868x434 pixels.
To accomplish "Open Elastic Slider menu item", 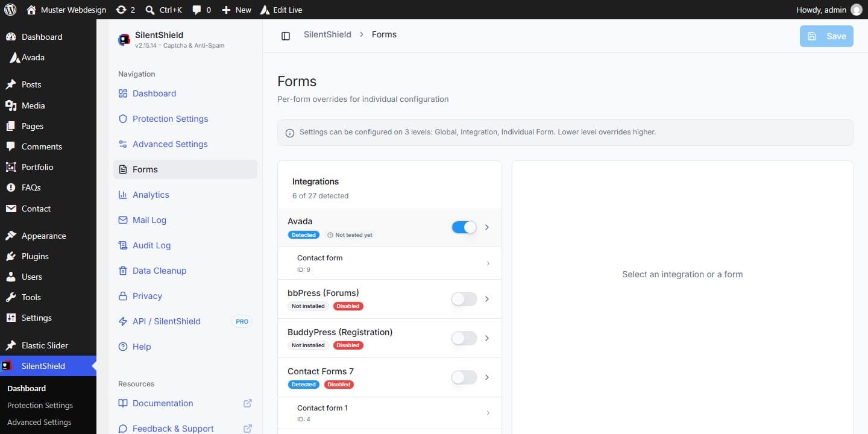I will point(48,345).
